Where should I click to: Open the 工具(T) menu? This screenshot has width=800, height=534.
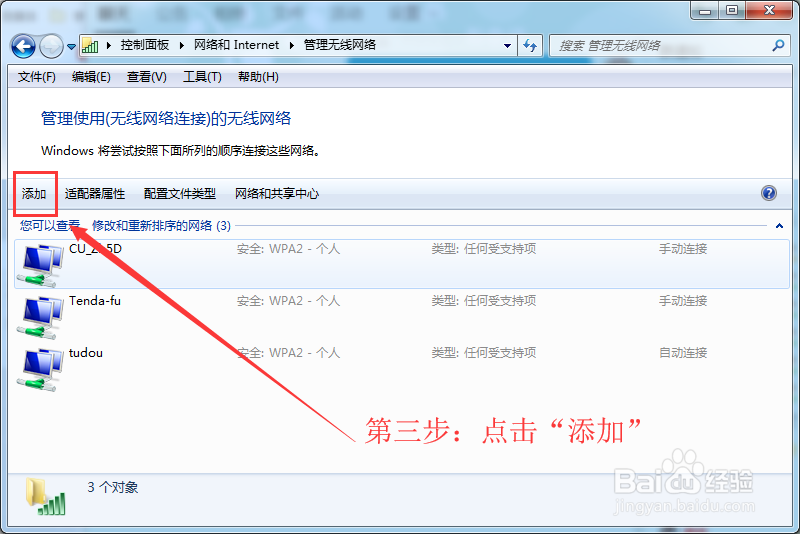[202, 77]
